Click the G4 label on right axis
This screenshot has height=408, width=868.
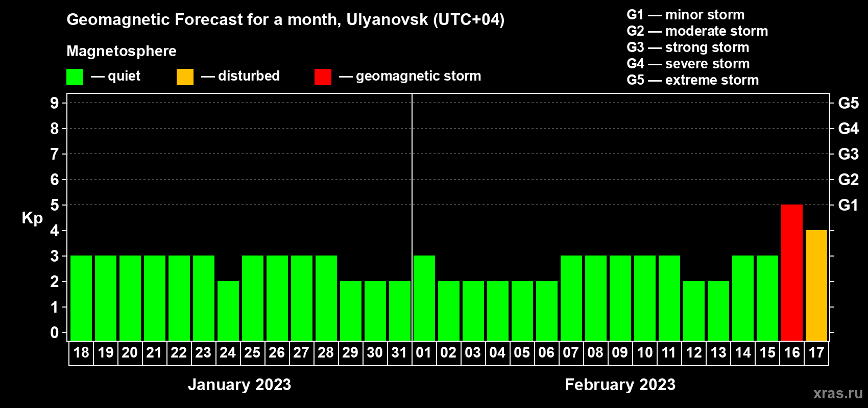[x=849, y=129]
